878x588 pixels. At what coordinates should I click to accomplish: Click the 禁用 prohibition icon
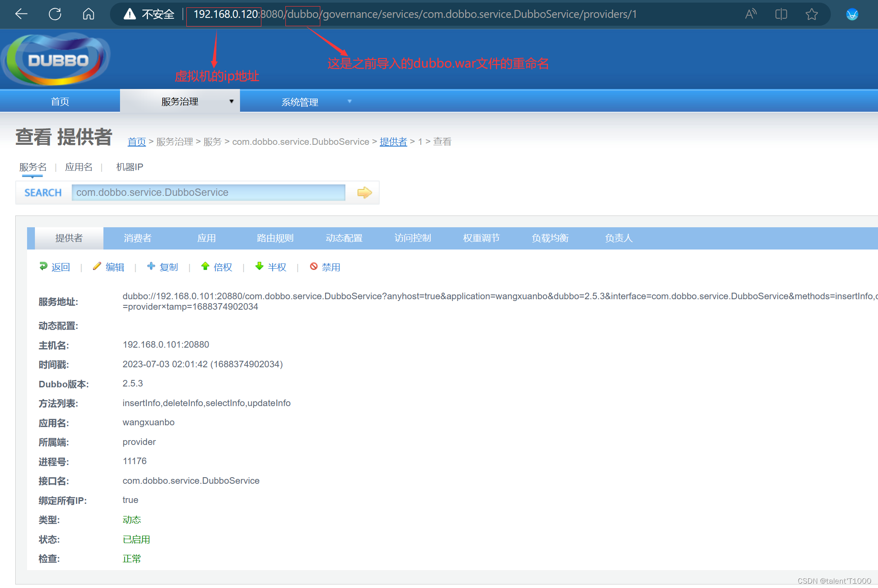pyautogui.click(x=314, y=267)
